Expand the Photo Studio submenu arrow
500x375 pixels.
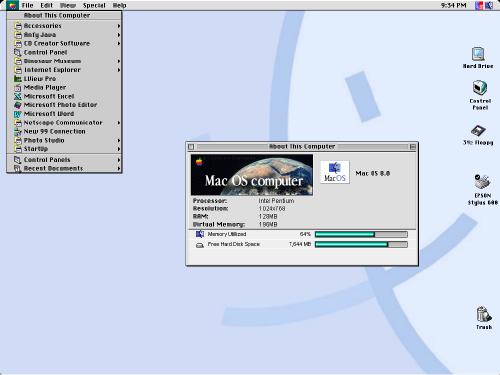click(x=119, y=141)
